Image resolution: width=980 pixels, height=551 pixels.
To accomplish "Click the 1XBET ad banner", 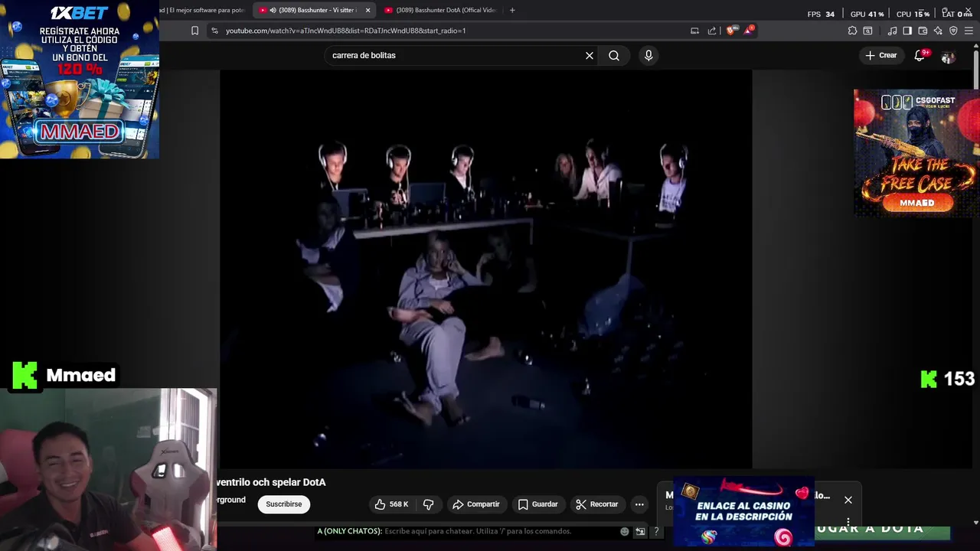I will point(80,80).
